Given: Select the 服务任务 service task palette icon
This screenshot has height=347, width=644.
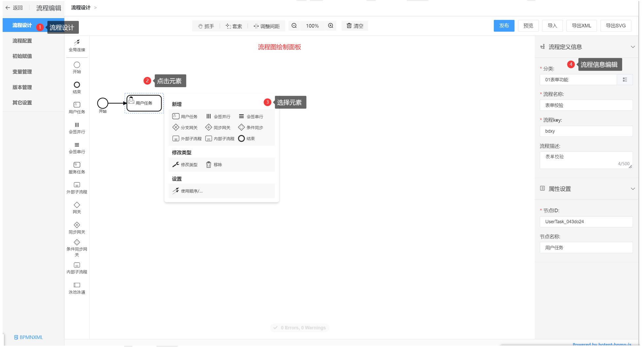Looking at the screenshot, I should (x=77, y=168).
